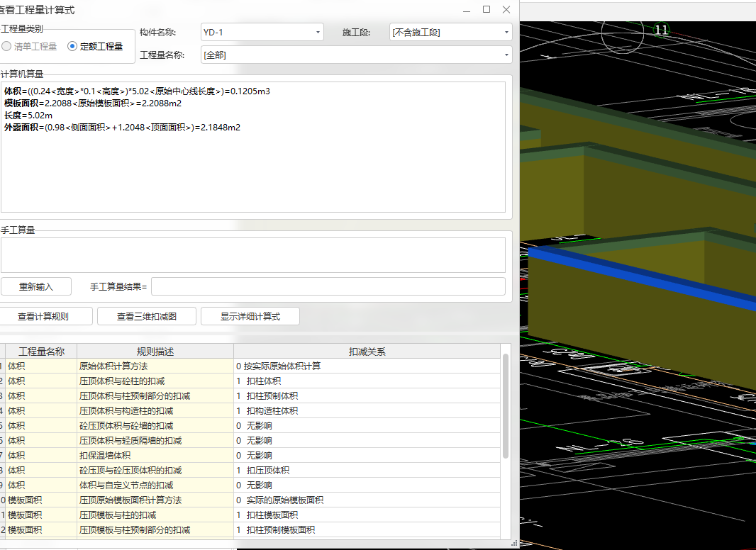Click the 扣减关系 column header
Screen dimensions: 756x550
[367, 352]
